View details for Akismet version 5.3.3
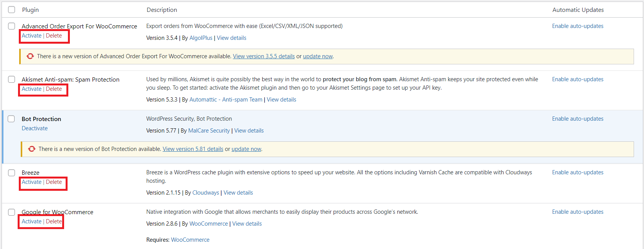 click(x=281, y=100)
